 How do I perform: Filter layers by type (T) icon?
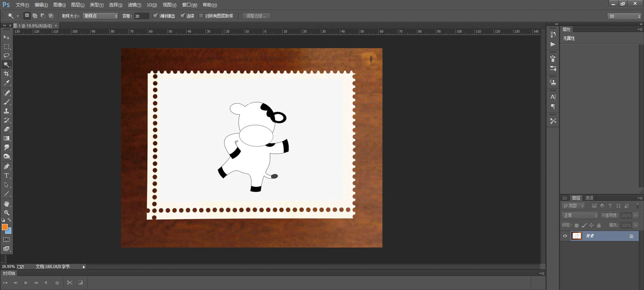tap(611, 206)
